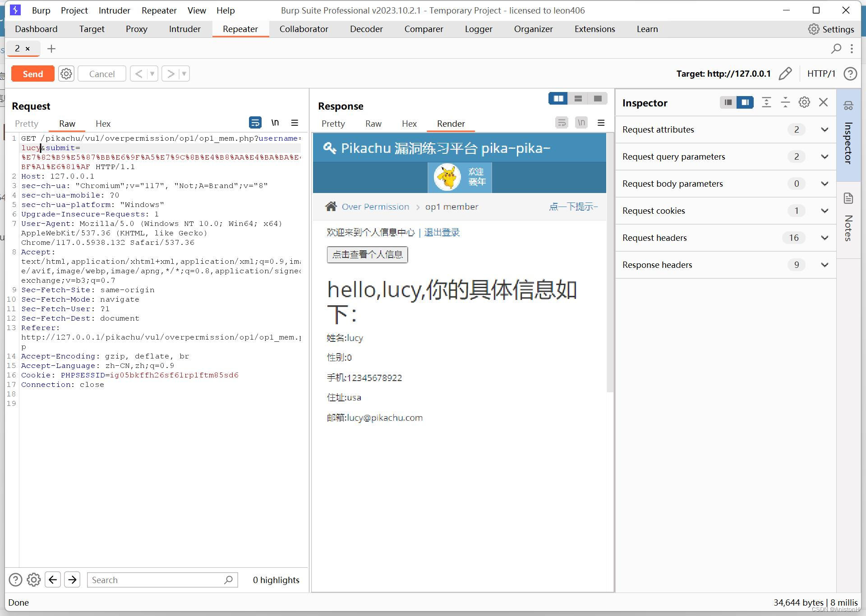The image size is (866, 616).
Task: Toggle show non-printable characters in Response
Action: [581, 123]
